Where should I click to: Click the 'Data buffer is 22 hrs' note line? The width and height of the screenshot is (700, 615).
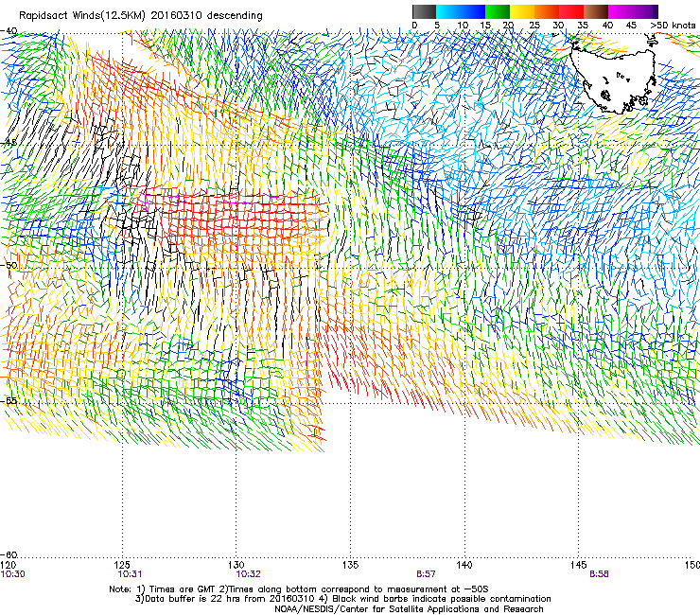point(342,599)
